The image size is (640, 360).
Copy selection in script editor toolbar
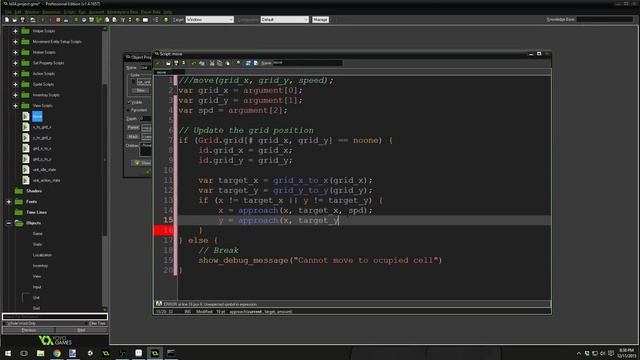(220, 63)
